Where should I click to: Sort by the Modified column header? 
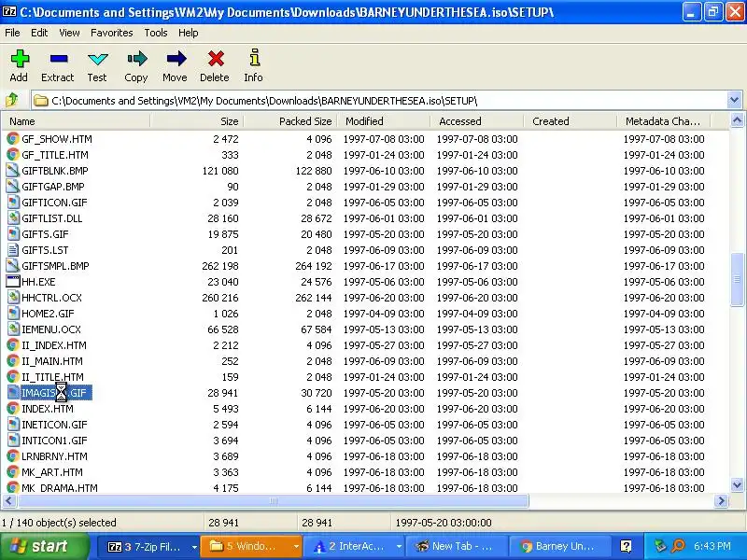(384, 121)
